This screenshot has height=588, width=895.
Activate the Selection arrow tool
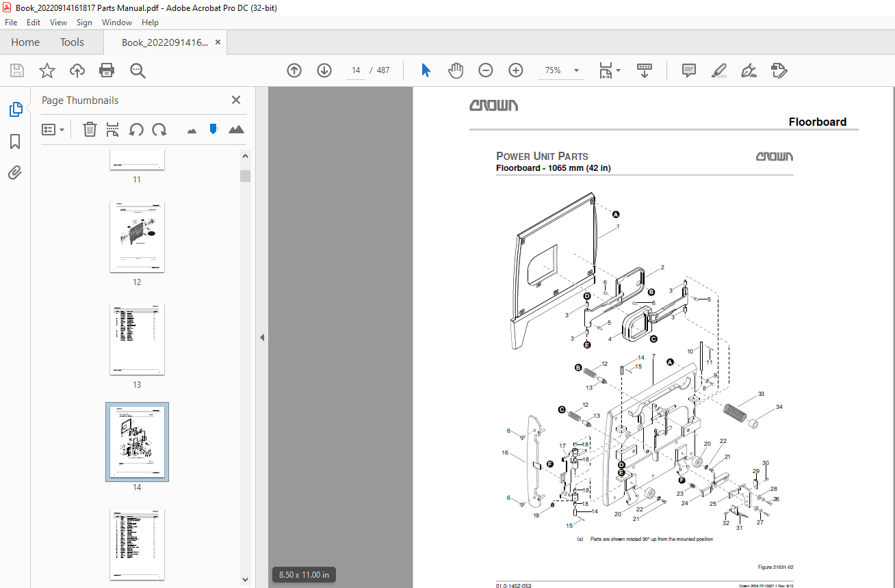(x=426, y=70)
